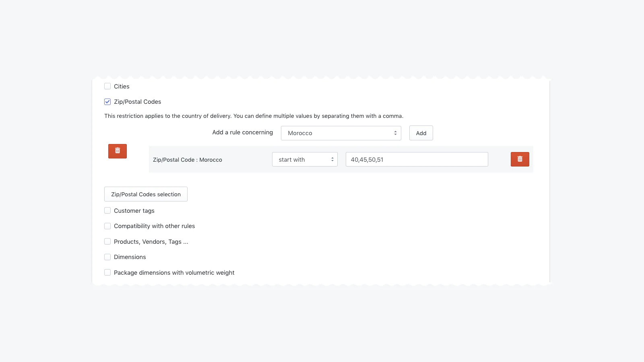Enable the Customer tags checkbox
644x362 pixels.
pos(107,210)
